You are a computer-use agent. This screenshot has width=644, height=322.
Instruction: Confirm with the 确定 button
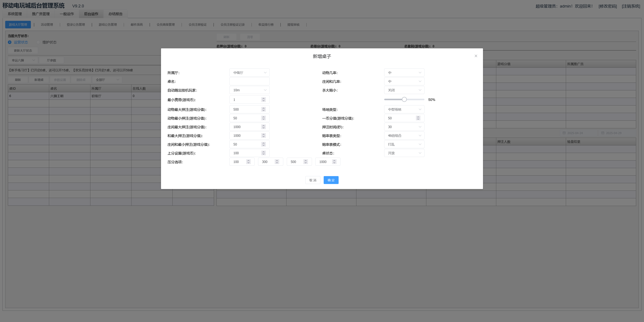[x=331, y=180]
